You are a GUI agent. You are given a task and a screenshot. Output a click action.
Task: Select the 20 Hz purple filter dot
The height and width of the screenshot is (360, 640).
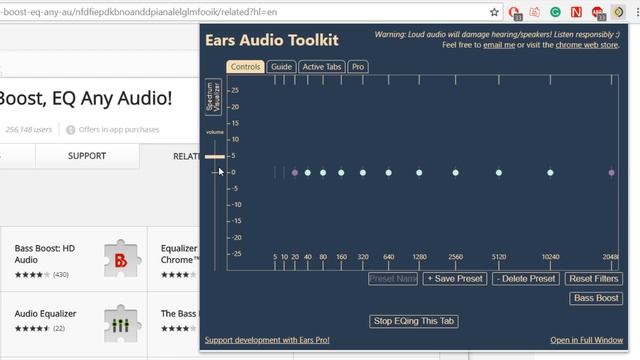coord(295,173)
